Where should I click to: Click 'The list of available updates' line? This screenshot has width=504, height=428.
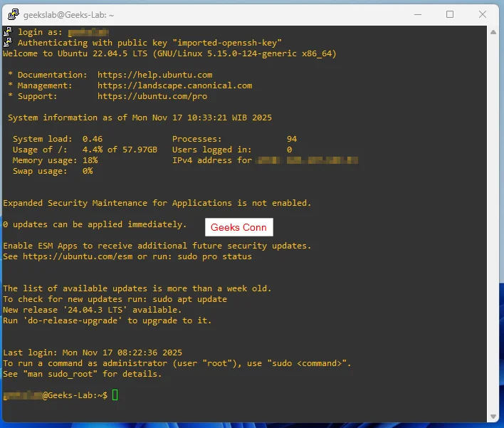point(137,288)
